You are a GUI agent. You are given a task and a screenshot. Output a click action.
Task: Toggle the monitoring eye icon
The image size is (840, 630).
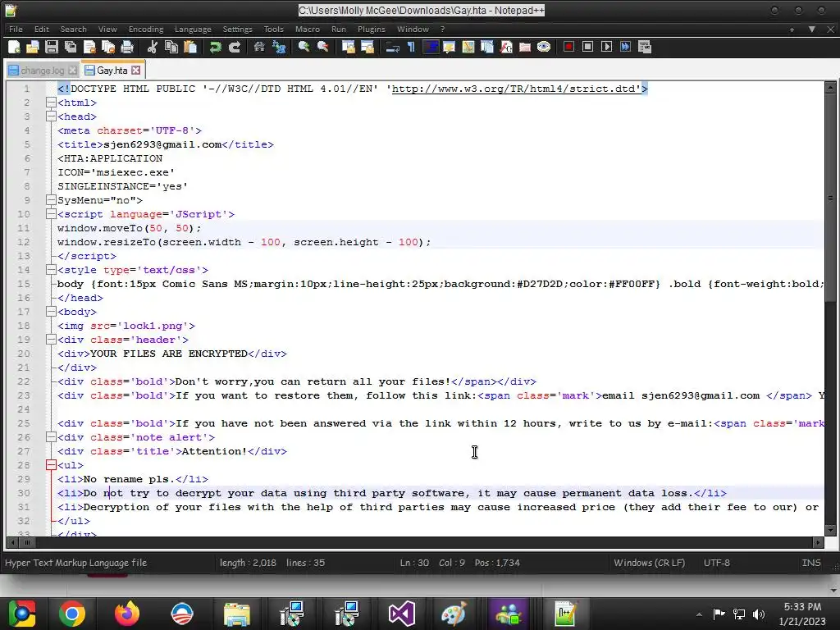click(544, 47)
